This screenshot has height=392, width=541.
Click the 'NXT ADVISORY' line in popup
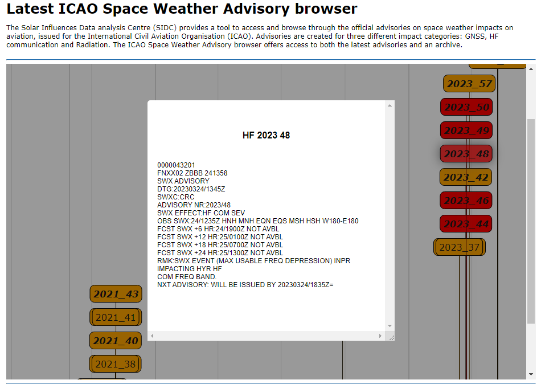click(245, 285)
